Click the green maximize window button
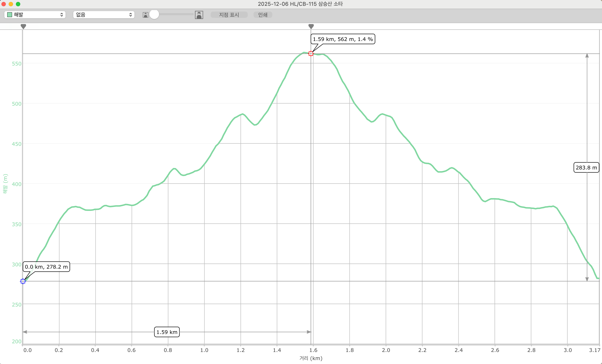This screenshot has height=364, width=602. pos(18,4)
